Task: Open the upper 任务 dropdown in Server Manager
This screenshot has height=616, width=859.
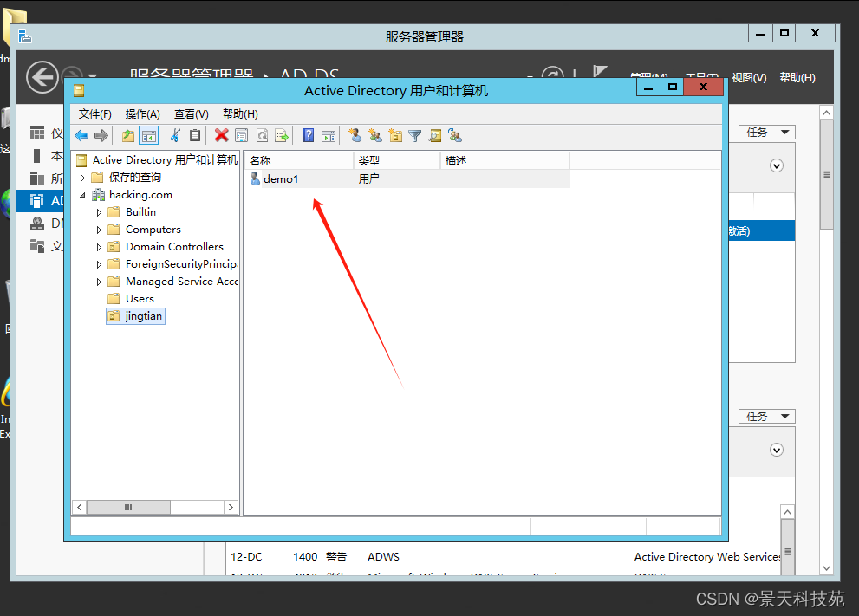Action: [x=767, y=132]
